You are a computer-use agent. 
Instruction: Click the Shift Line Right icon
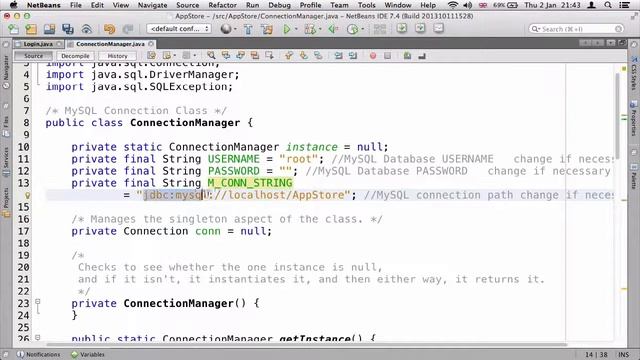click(x=353, y=56)
